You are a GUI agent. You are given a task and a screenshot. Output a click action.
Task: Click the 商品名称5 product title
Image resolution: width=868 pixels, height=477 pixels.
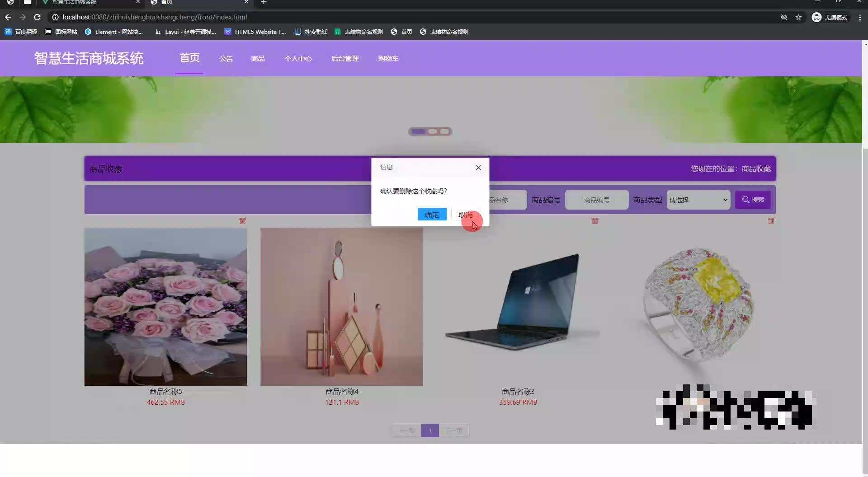[x=165, y=391]
